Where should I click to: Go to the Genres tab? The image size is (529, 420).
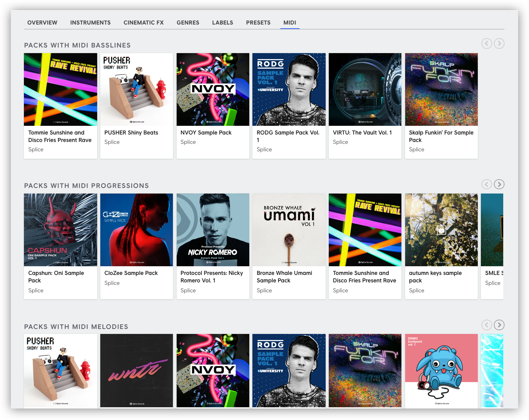(x=188, y=23)
